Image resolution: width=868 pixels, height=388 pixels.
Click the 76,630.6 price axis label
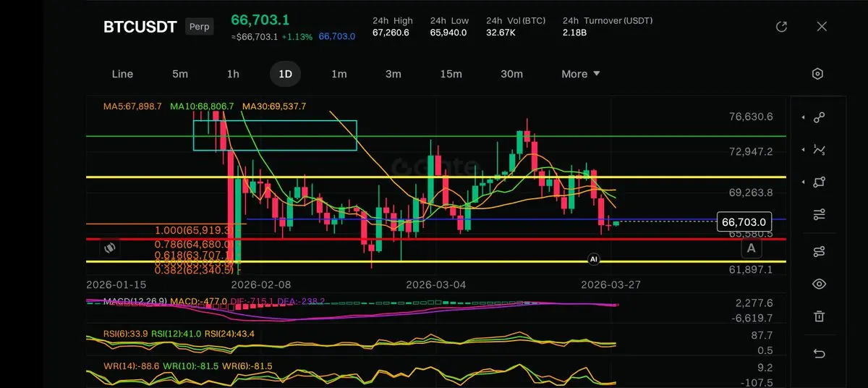click(751, 117)
